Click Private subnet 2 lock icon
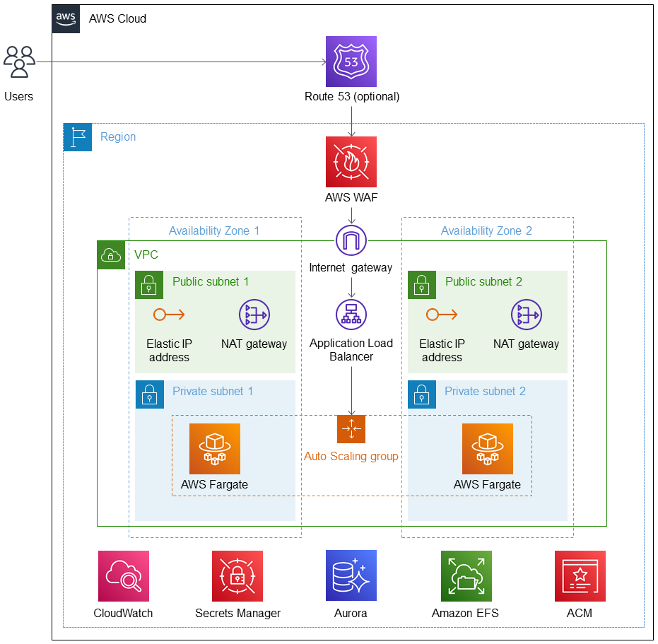Viewport: 658px width, 644px height. 422,394
